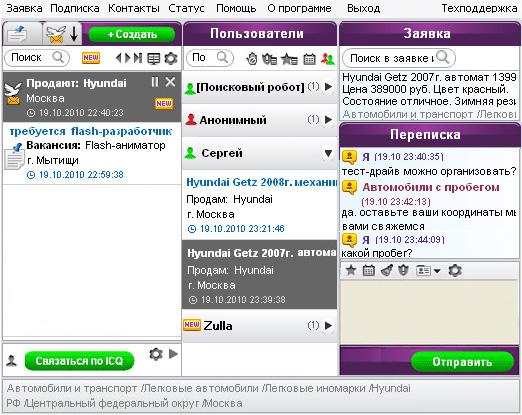Close the Продают: Hyundai subscription

[x=170, y=82]
